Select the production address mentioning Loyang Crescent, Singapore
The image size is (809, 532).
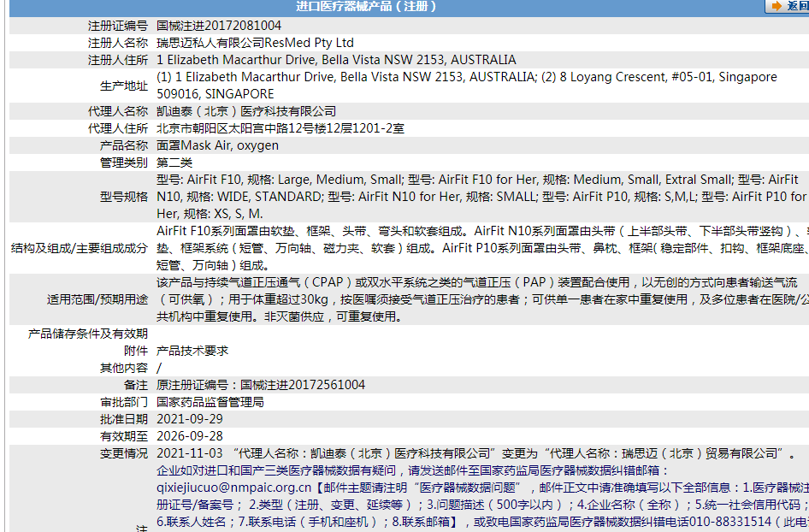467,86
